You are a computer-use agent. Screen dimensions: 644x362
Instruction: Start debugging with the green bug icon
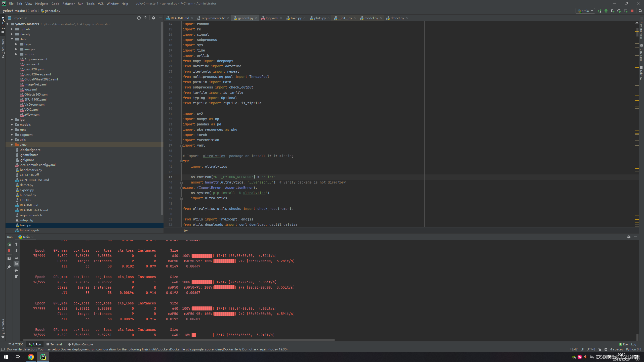click(606, 11)
